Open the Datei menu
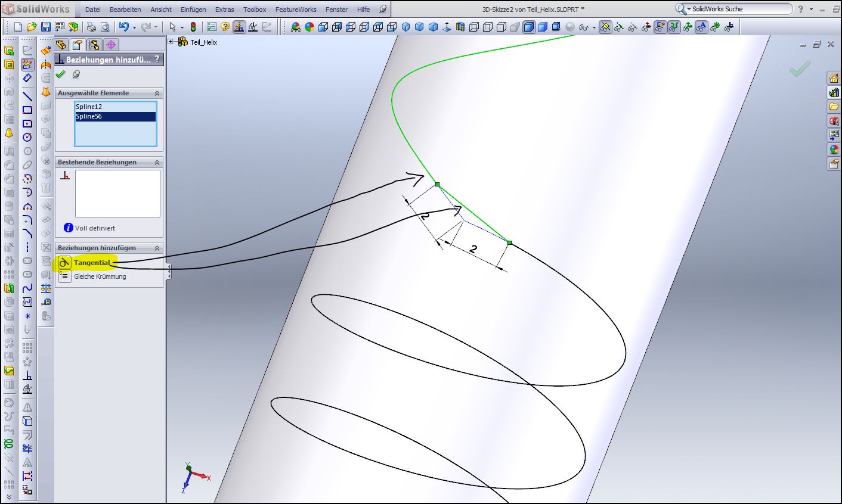842x504 pixels. tap(93, 10)
